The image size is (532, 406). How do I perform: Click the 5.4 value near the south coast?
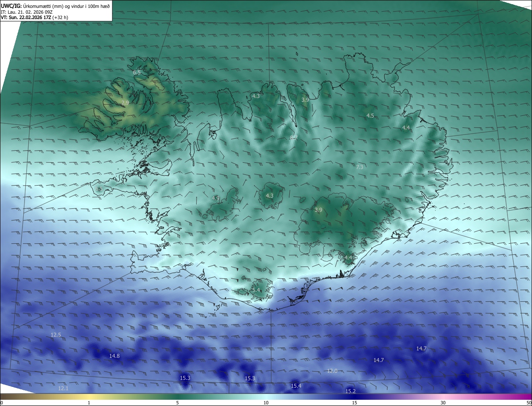pyautogui.click(x=256, y=290)
